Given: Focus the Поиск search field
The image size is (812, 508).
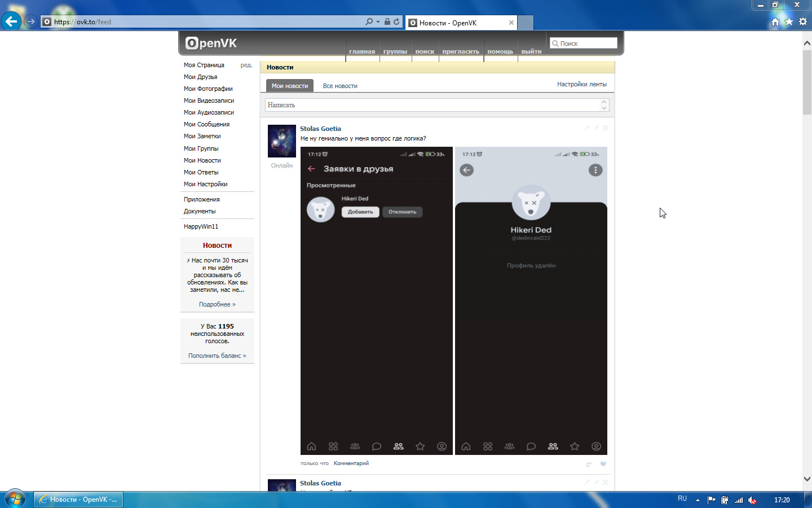Looking at the screenshot, I should click(584, 43).
